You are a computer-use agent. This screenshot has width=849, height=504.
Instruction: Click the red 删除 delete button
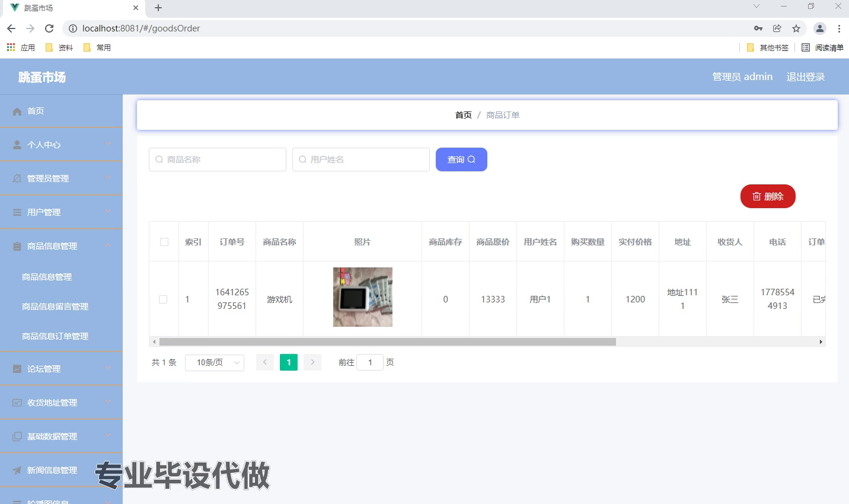coord(768,196)
